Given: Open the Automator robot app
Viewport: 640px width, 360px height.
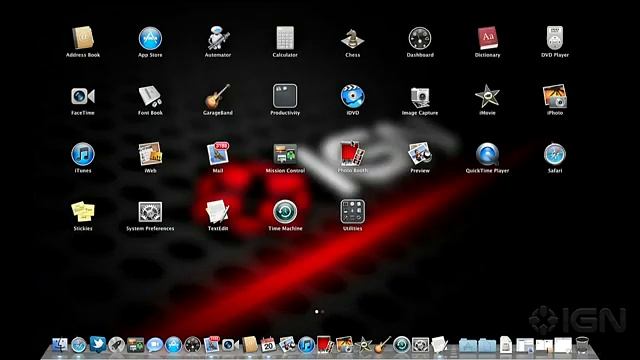Looking at the screenshot, I should pos(218,38).
